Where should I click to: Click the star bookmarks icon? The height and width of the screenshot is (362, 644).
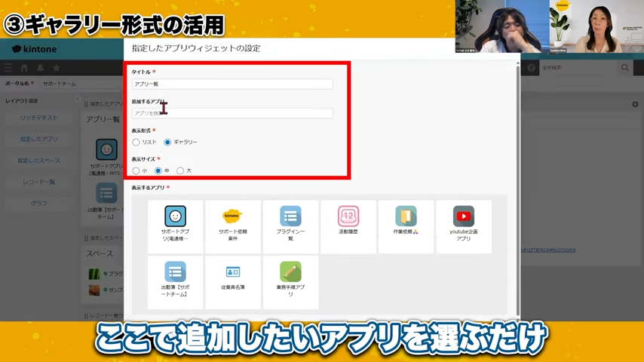[x=57, y=68]
